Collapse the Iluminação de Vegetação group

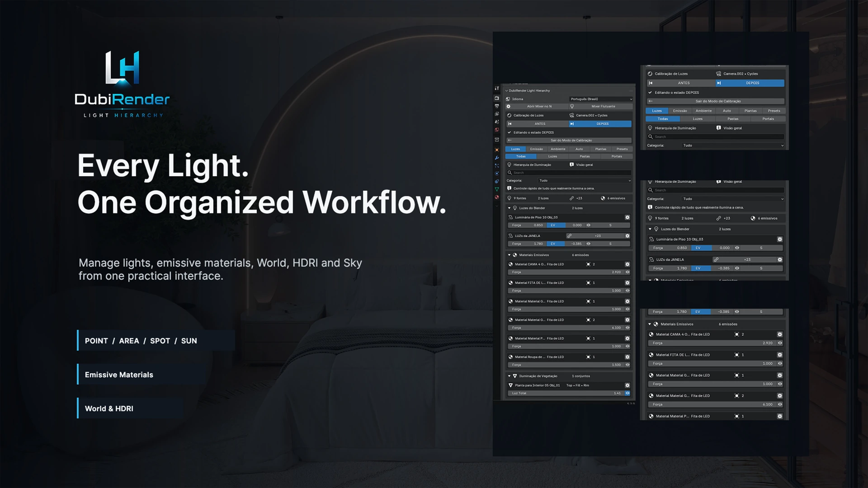pyautogui.click(x=509, y=376)
